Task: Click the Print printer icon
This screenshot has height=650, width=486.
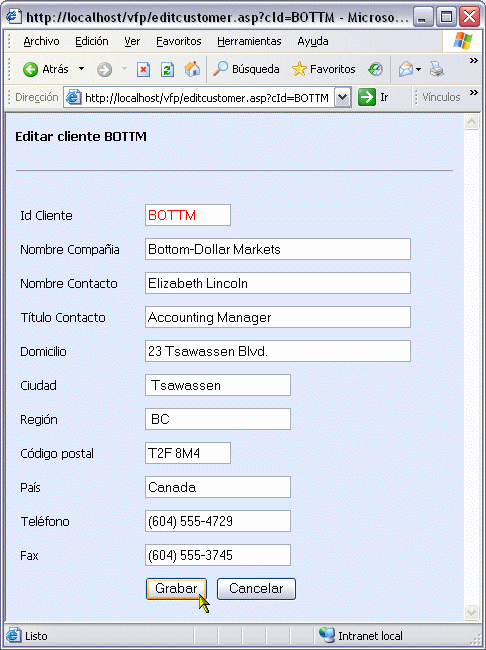Action: click(437, 69)
